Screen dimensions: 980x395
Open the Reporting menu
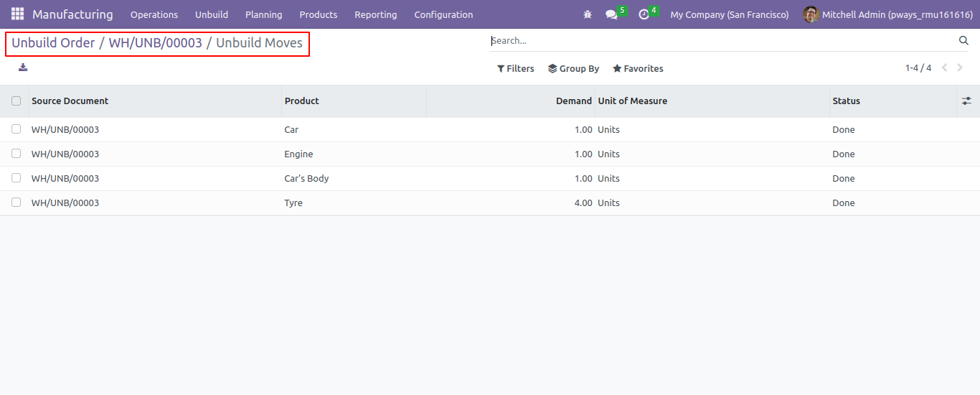[375, 14]
